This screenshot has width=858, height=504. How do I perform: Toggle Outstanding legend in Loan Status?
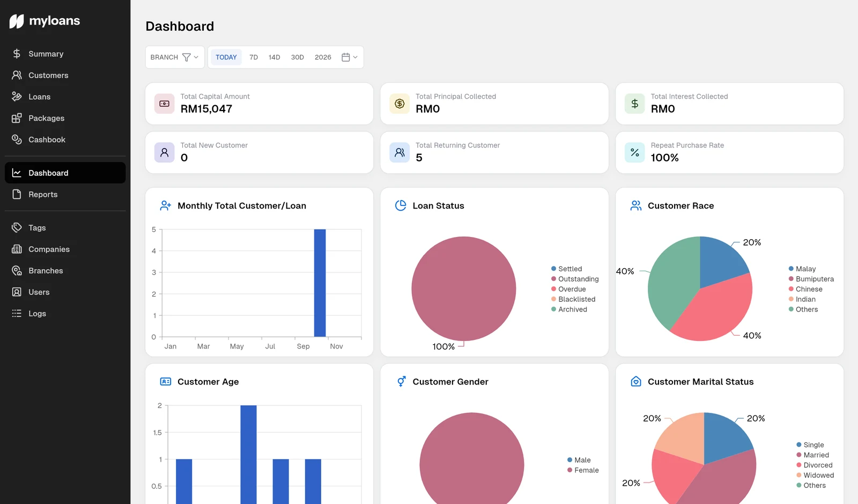tap(575, 279)
